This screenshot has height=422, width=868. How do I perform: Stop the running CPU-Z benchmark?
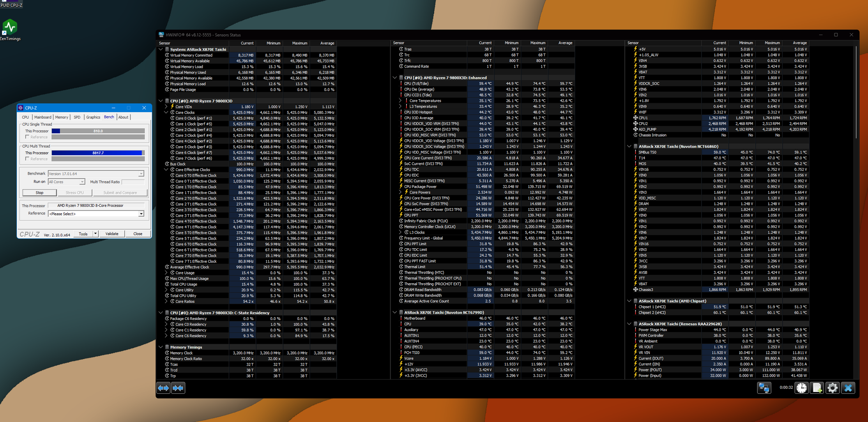(39, 193)
